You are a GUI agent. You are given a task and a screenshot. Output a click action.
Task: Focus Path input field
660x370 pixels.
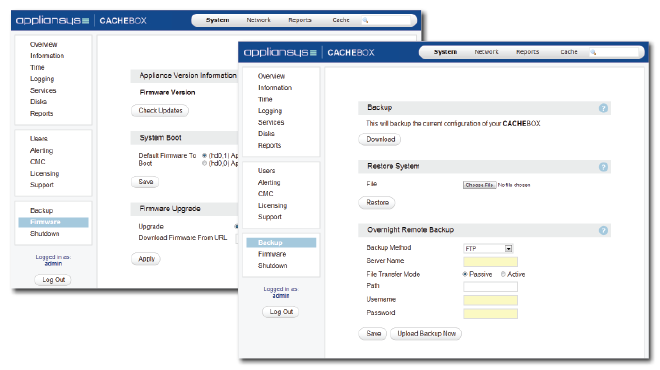(490, 287)
